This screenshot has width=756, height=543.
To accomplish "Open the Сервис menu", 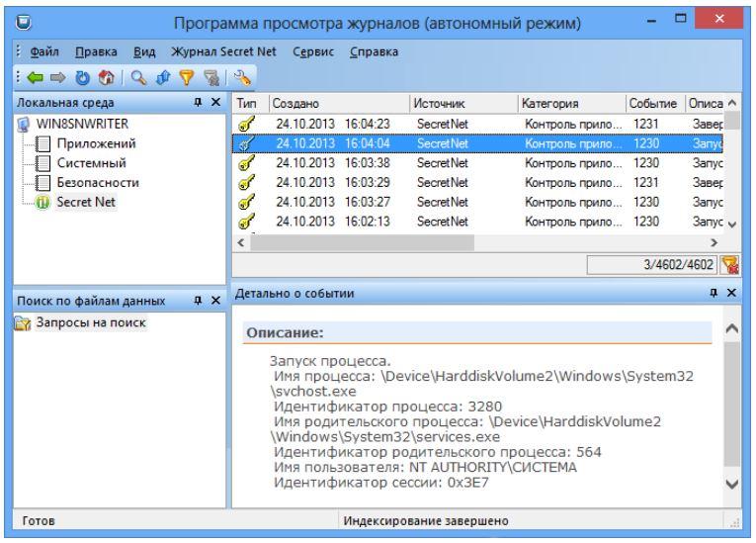I will [313, 51].
